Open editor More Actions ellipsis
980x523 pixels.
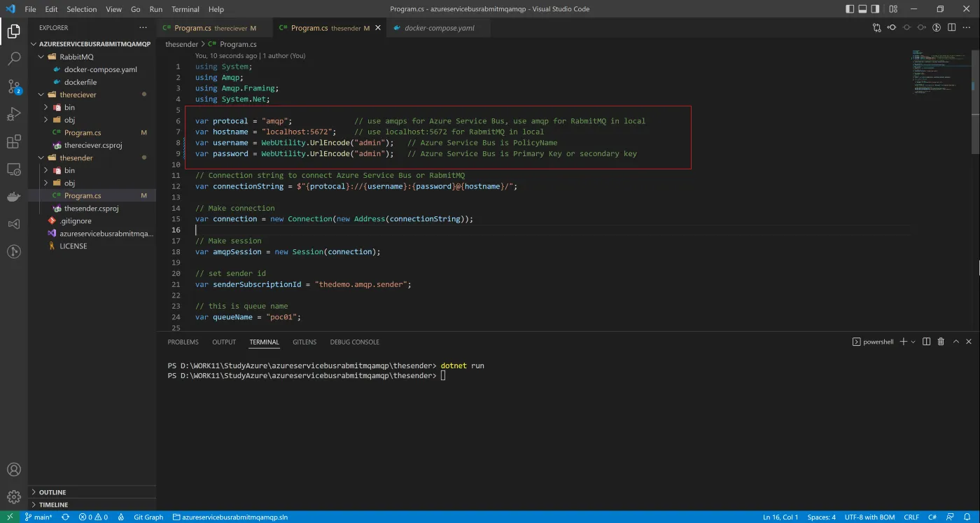(x=967, y=28)
